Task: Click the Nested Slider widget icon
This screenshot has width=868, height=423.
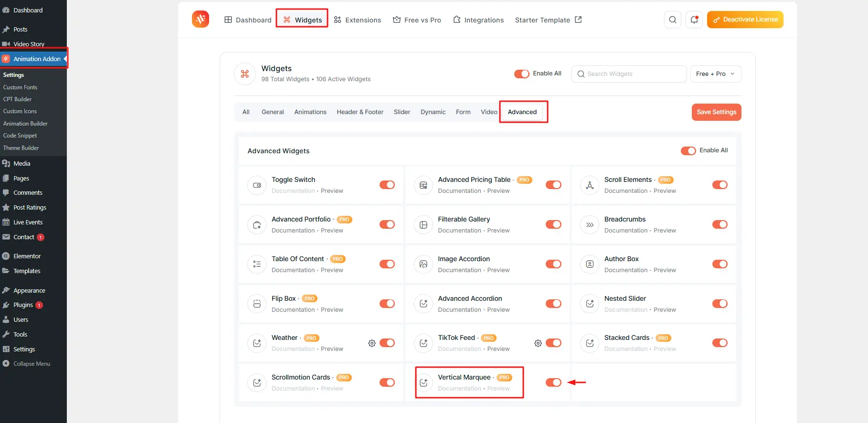Action: (590, 304)
